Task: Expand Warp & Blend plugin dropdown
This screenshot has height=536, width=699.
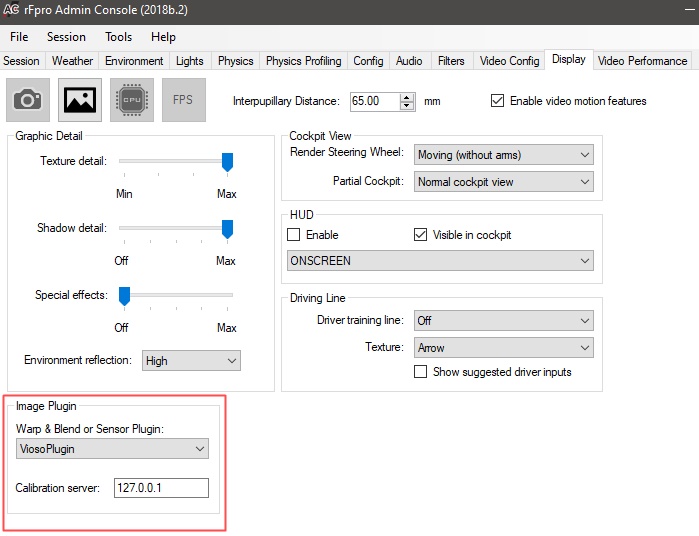Action: coord(112,449)
